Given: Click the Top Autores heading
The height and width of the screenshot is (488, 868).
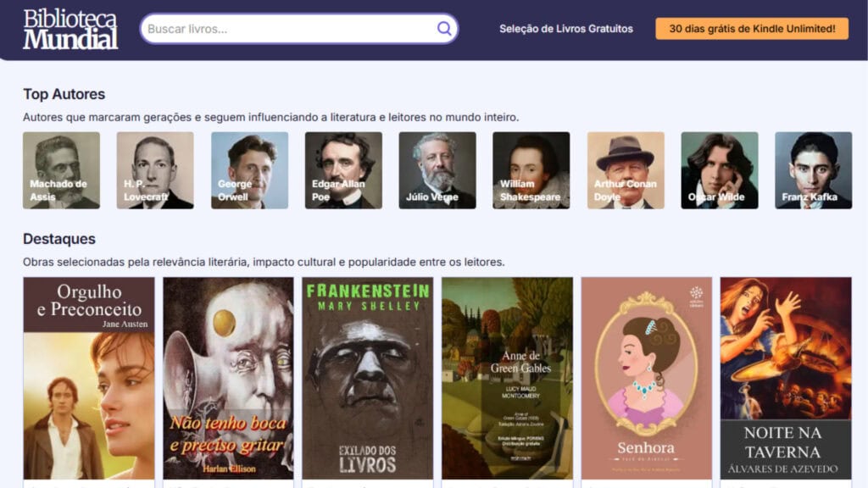Looking at the screenshot, I should (x=64, y=94).
